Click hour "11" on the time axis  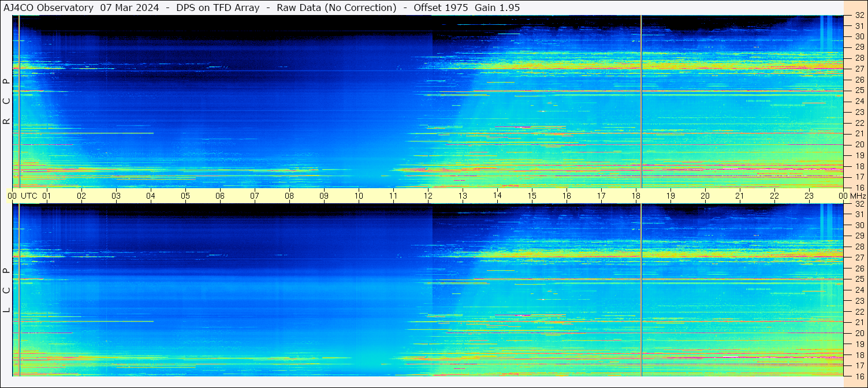click(x=393, y=196)
